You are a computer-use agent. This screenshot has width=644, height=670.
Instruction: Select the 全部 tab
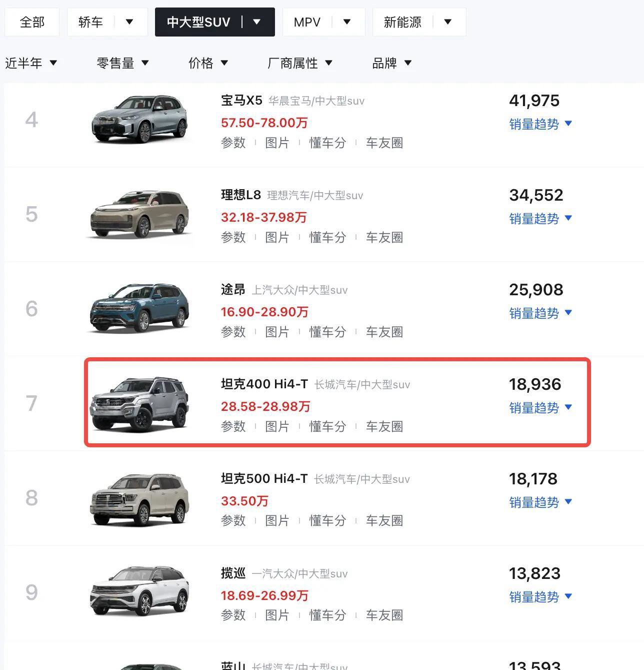point(32,22)
